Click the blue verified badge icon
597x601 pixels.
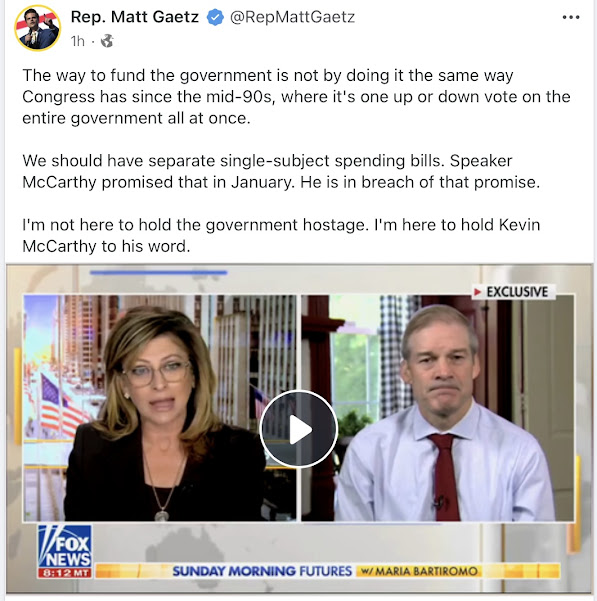pyautogui.click(x=215, y=18)
